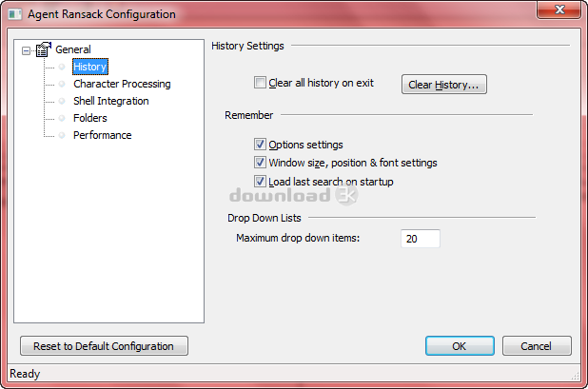Click the resize grip in status bar corner

pyautogui.click(x=576, y=376)
